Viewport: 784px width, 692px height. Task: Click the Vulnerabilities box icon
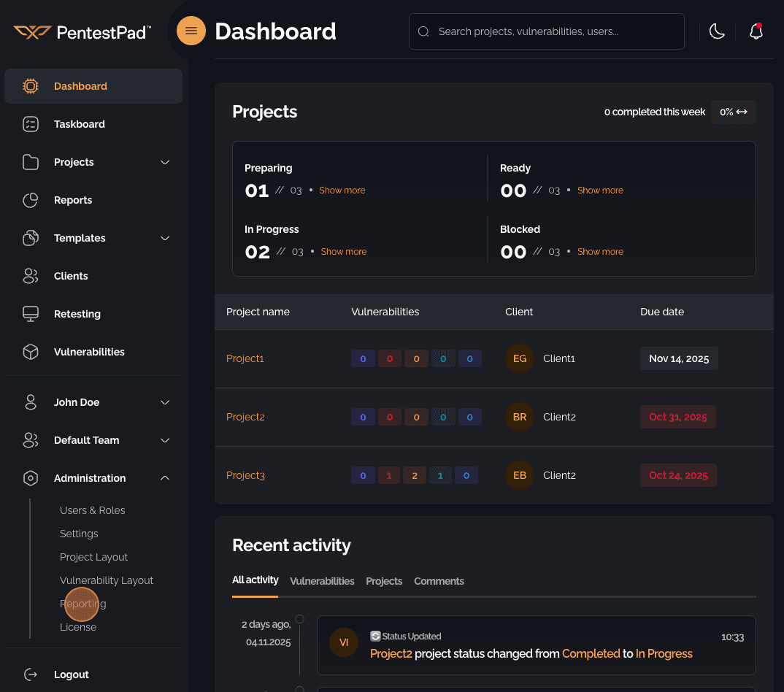coord(30,352)
